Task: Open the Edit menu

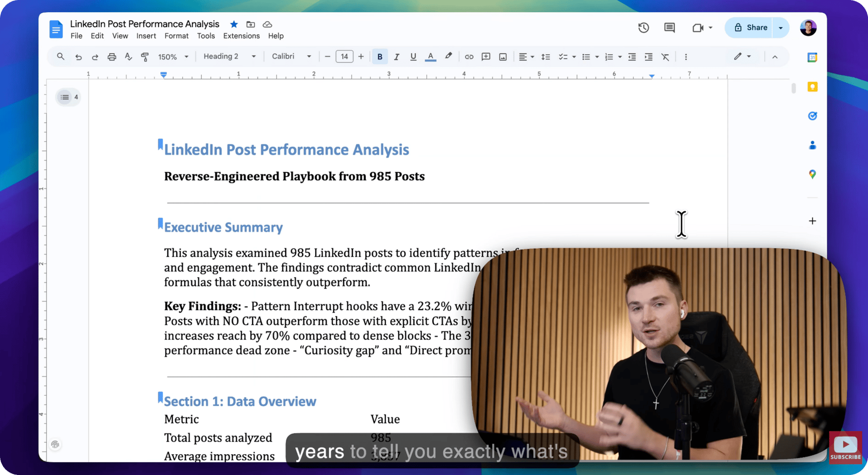Action: [x=97, y=36]
